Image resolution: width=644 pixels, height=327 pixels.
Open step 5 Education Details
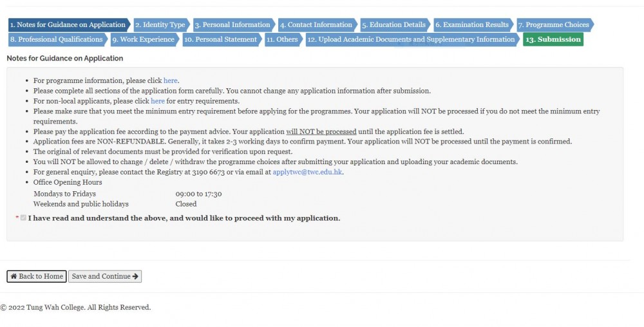coord(395,24)
